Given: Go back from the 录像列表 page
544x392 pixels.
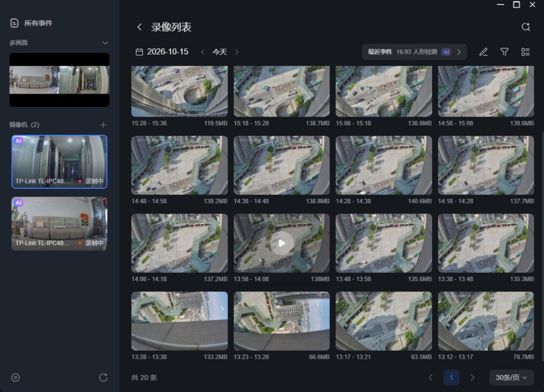Looking at the screenshot, I should click(x=139, y=27).
